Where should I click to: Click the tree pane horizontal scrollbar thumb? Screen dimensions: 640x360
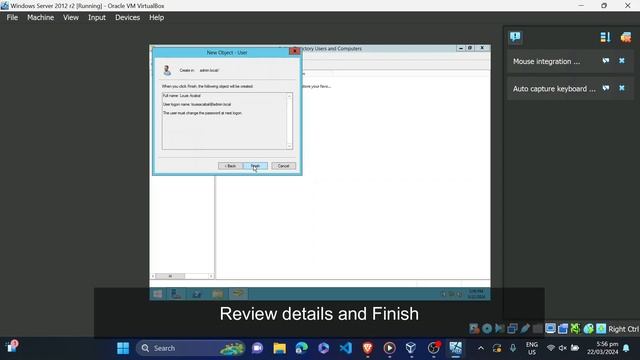(x=170, y=276)
